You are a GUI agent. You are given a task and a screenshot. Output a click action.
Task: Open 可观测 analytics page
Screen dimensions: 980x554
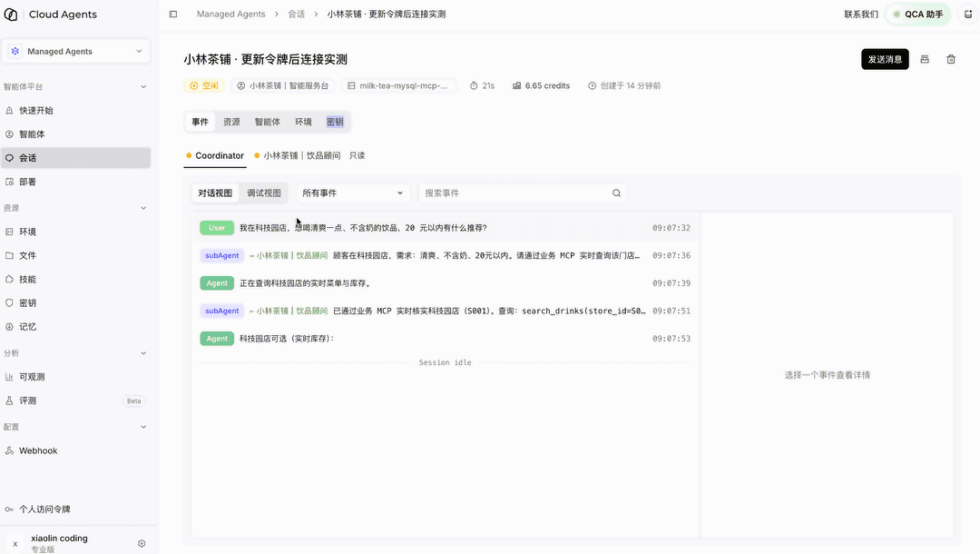coord(75,376)
